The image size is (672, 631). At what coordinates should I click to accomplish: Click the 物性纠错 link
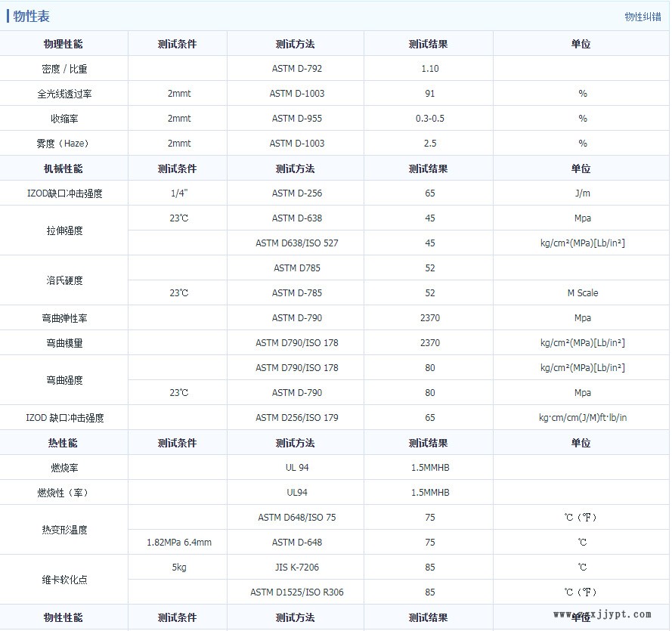[x=642, y=17]
